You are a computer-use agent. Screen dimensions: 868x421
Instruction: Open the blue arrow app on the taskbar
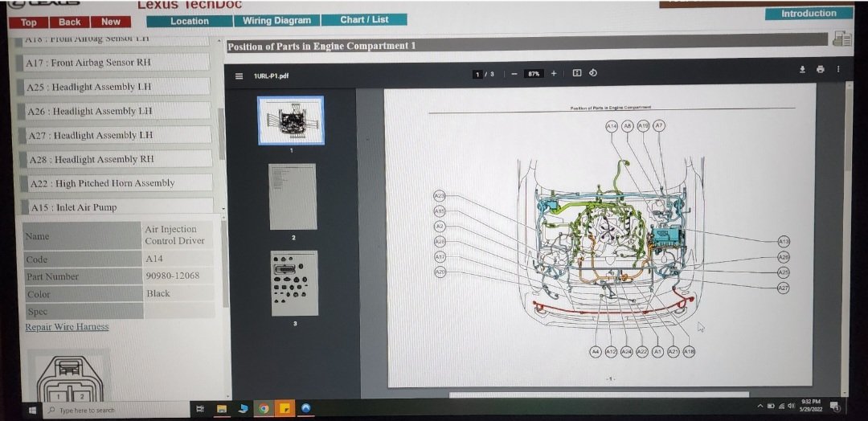[243, 409]
